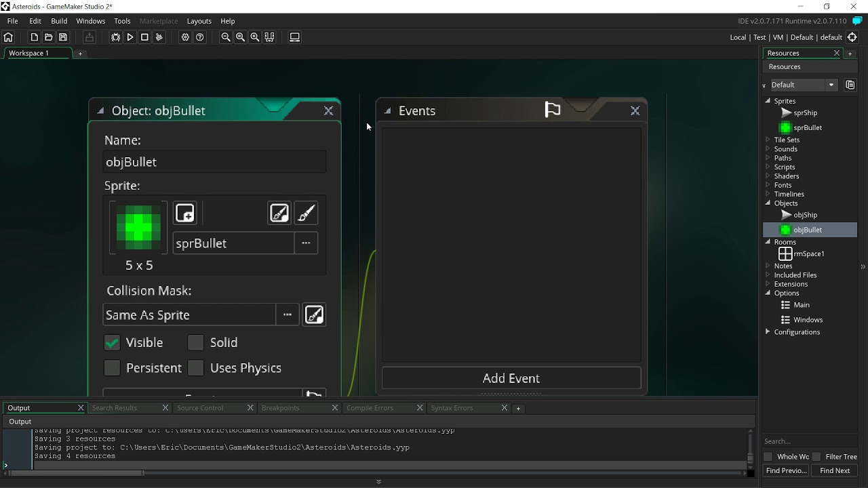
Task: Open the File menu
Action: click(x=12, y=21)
